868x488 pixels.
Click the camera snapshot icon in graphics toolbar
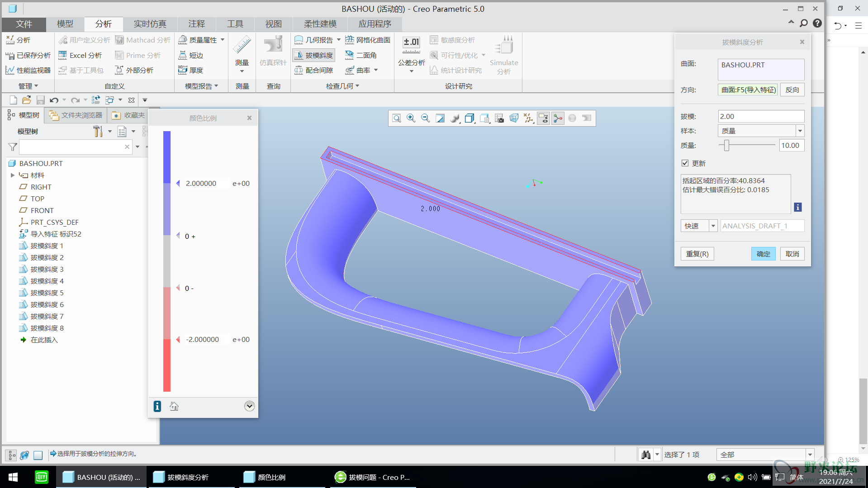click(x=499, y=118)
